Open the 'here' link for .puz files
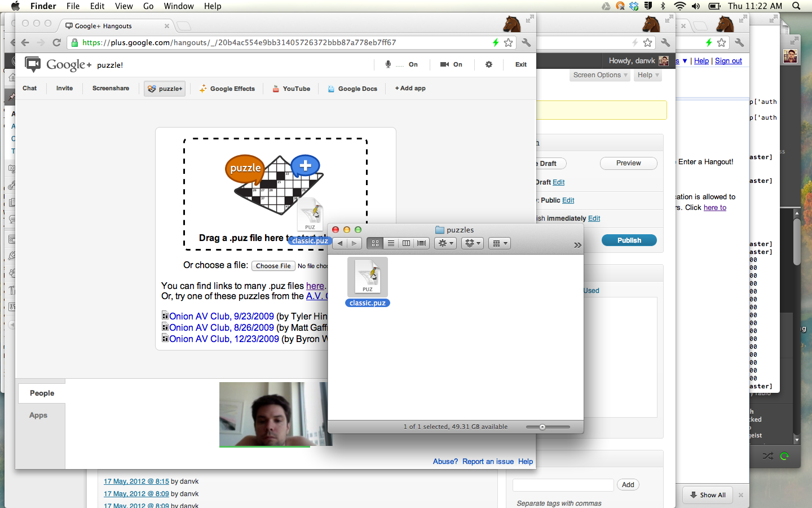Screen dimensions: 812x508 pyautogui.click(x=315, y=286)
